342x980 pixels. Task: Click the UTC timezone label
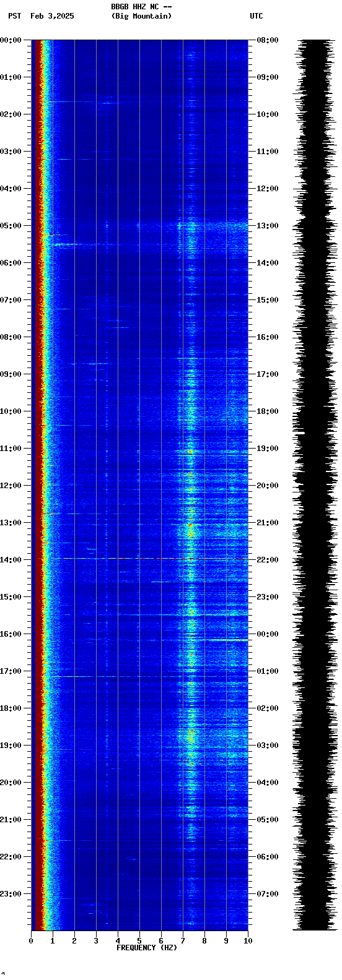click(256, 16)
